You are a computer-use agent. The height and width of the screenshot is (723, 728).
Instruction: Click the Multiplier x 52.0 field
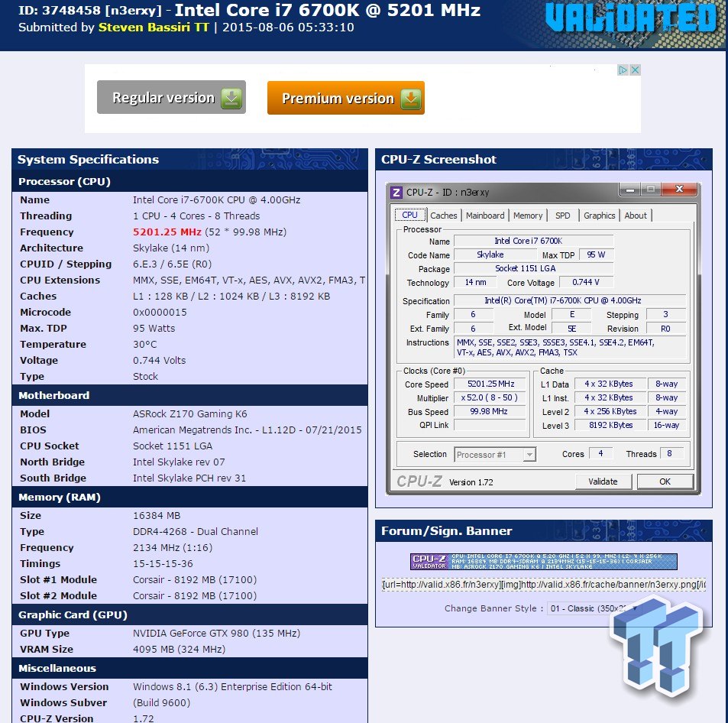[x=490, y=397]
